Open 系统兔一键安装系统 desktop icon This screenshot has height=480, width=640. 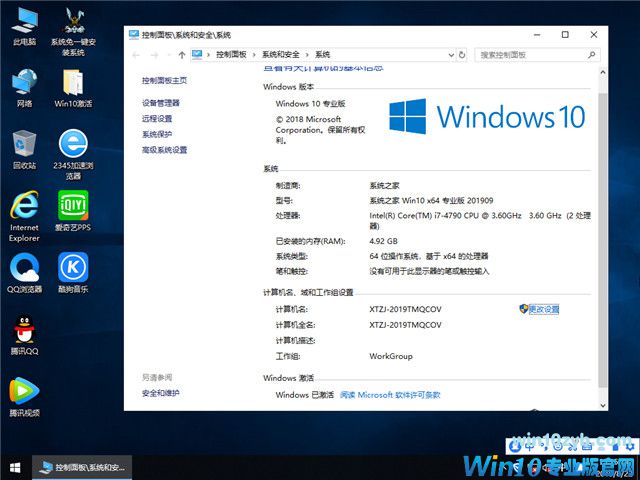[x=73, y=31]
